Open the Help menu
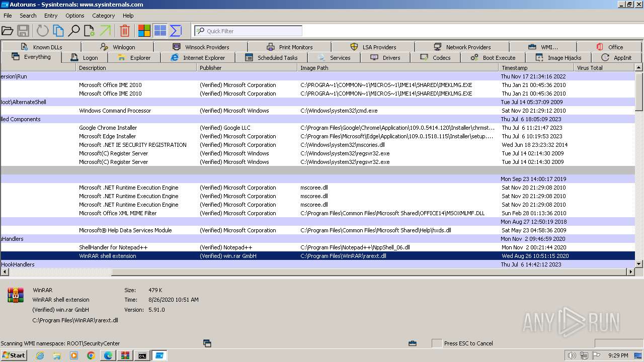This screenshot has width=644, height=362. click(x=128, y=16)
